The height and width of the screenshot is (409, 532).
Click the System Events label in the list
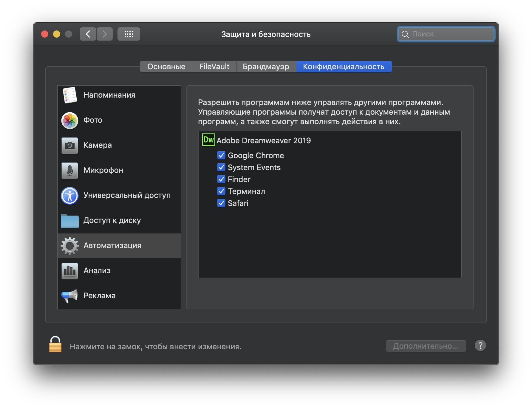pyautogui.click(x=254, y=167)
